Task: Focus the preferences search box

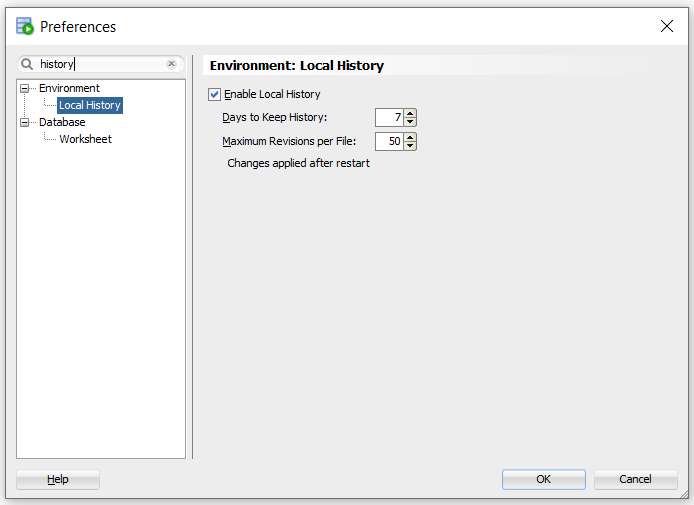Action: (101, 64)
